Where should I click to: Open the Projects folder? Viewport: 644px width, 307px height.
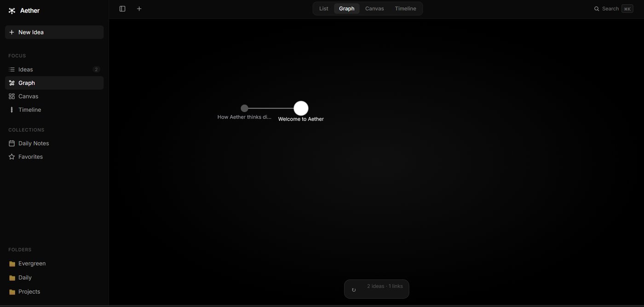54,292
